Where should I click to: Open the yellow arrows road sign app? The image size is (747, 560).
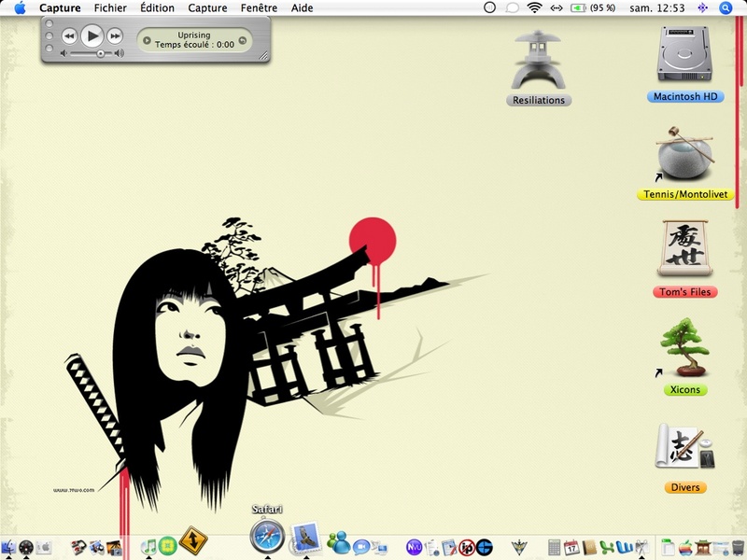click(193, 540)
